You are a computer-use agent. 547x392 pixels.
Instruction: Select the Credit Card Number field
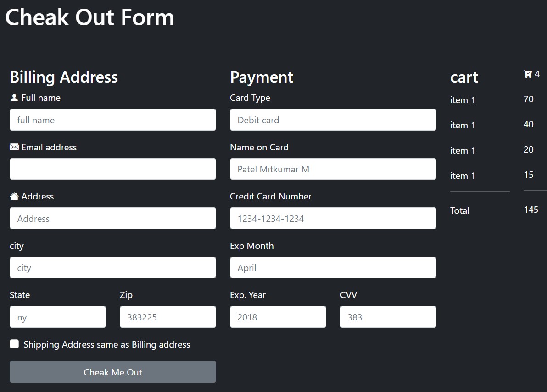pos(333,218)
